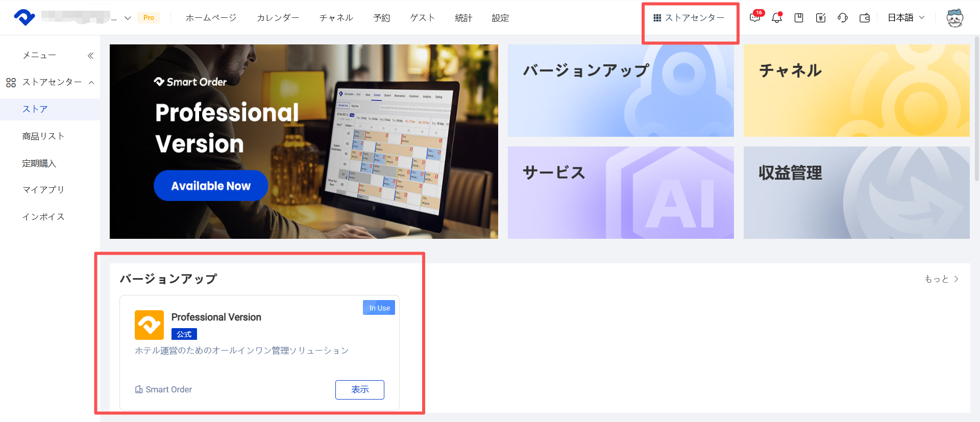980x422 pixels.
Task: Open the チャネル category tile
Action: [856, 90]
